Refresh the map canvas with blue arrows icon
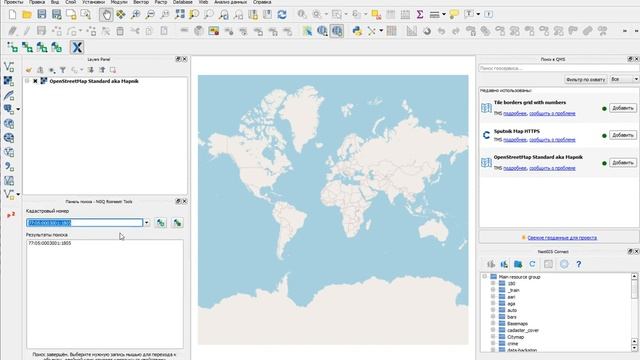The image size is (640, 360). 282,15
